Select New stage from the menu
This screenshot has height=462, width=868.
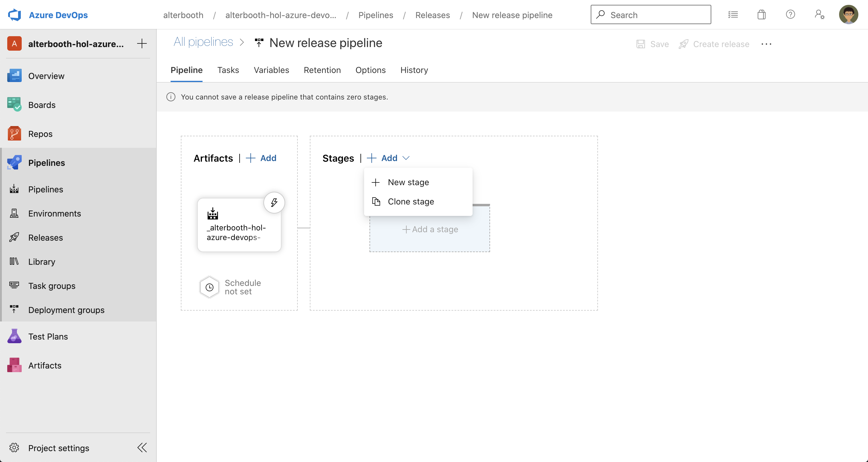pos(408,182)
